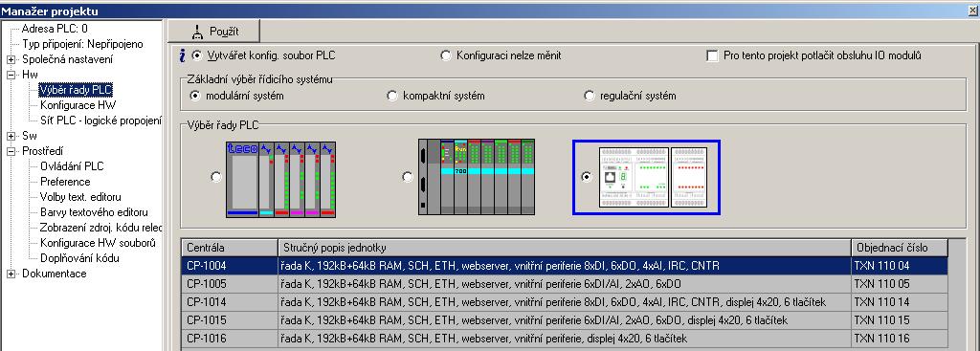The image size is (980, 351).
Task: Click the Centrála column header
Action: click(230, 248)
